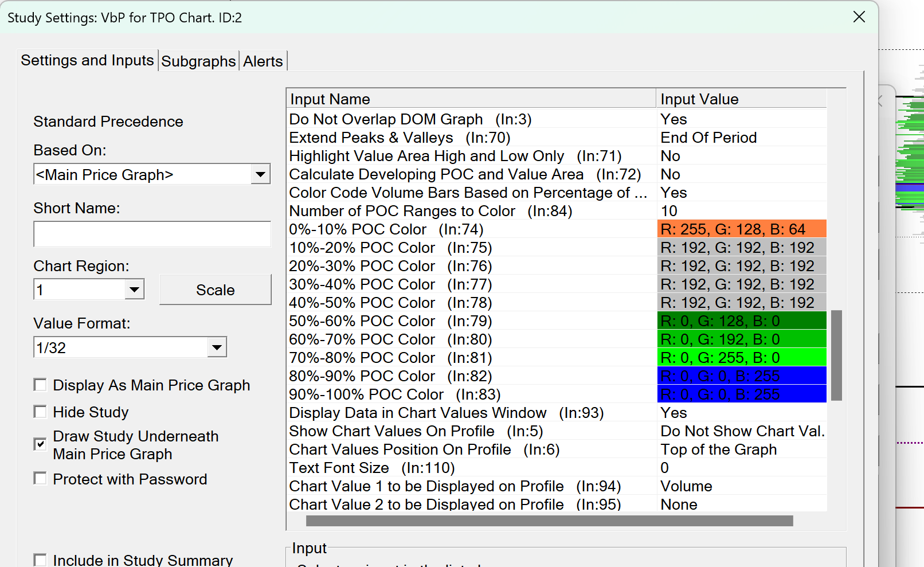Viewport: 924px width, 567px height.
Task: Close the Study Settings dialog
Action: pos(859,17)
